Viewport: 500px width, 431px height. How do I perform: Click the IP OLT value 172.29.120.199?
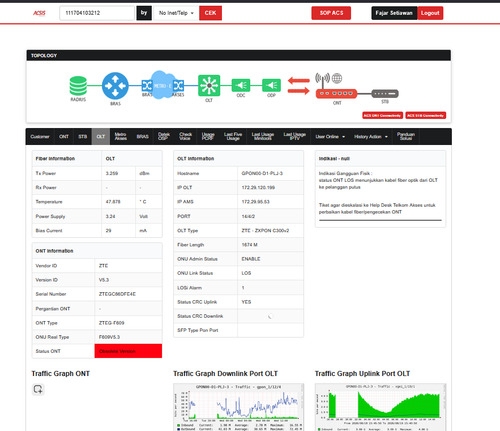click(258, 188)
